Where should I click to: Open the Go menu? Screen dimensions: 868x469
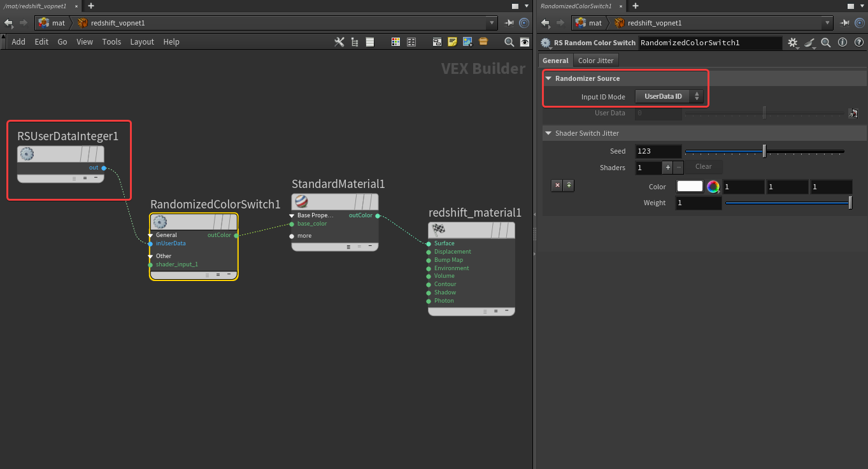pos(62,42)
